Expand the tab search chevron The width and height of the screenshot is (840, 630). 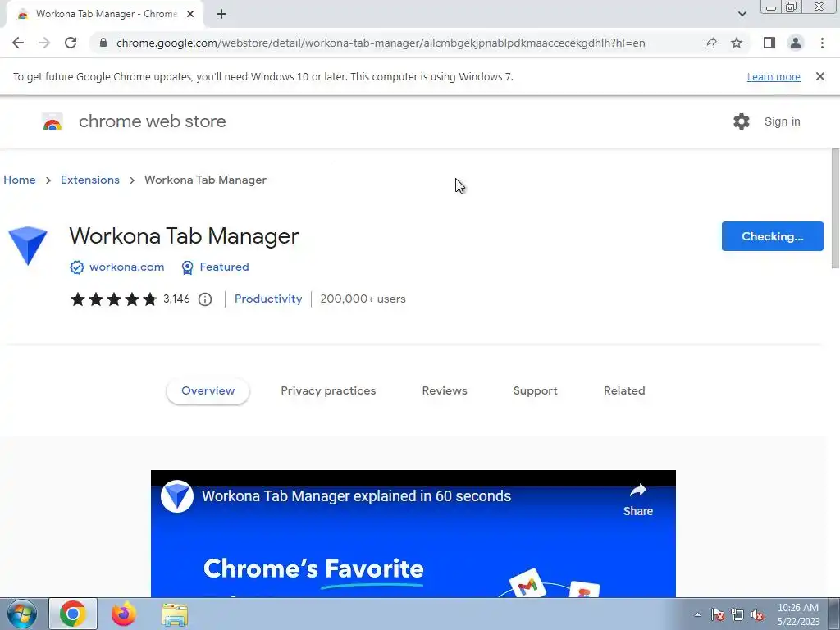tap(742, 14)
